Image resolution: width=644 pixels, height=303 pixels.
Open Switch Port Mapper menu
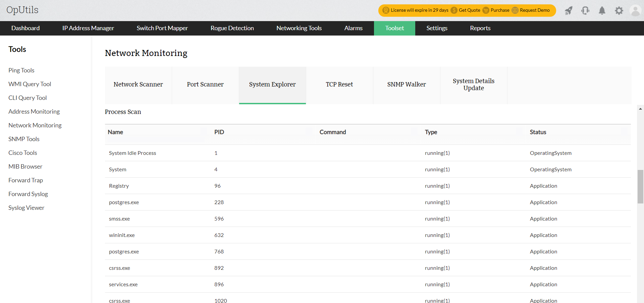click(x=162, y=28)
